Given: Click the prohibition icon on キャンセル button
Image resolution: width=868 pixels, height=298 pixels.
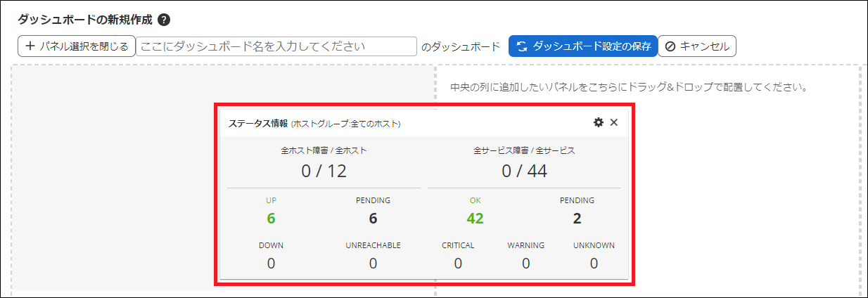Looking at the screenshot, I should 670,46.
